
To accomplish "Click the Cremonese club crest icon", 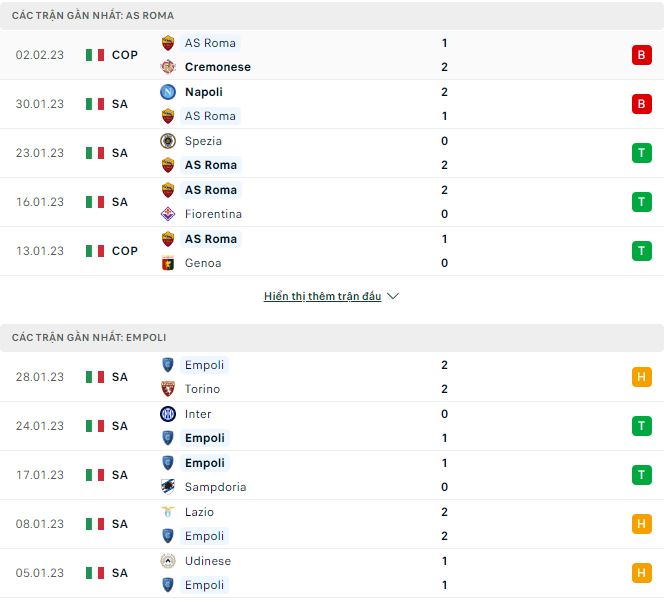I will (x=168, y=67).
